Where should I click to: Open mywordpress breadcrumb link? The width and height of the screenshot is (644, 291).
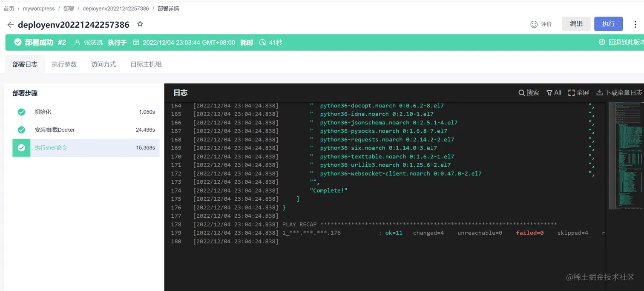39,9
